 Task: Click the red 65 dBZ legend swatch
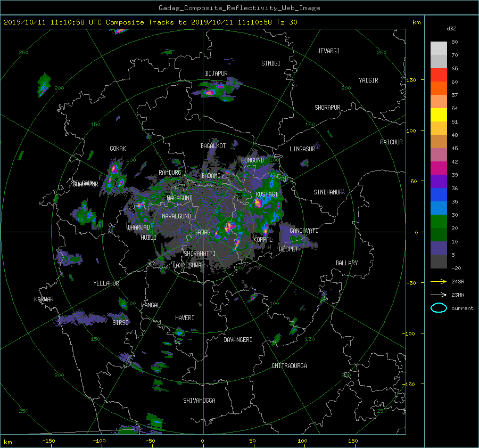439,75
